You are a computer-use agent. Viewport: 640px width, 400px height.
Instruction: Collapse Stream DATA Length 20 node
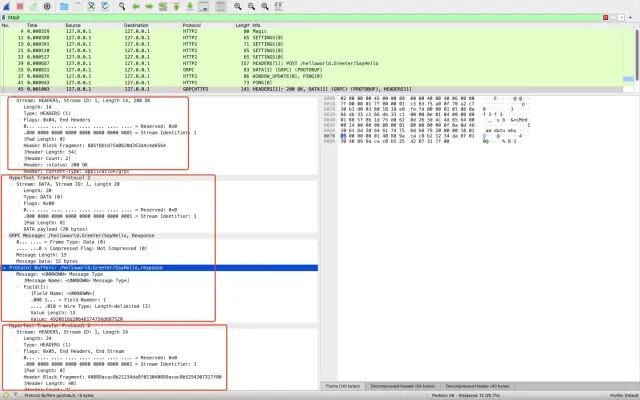[x=11, y=184]
